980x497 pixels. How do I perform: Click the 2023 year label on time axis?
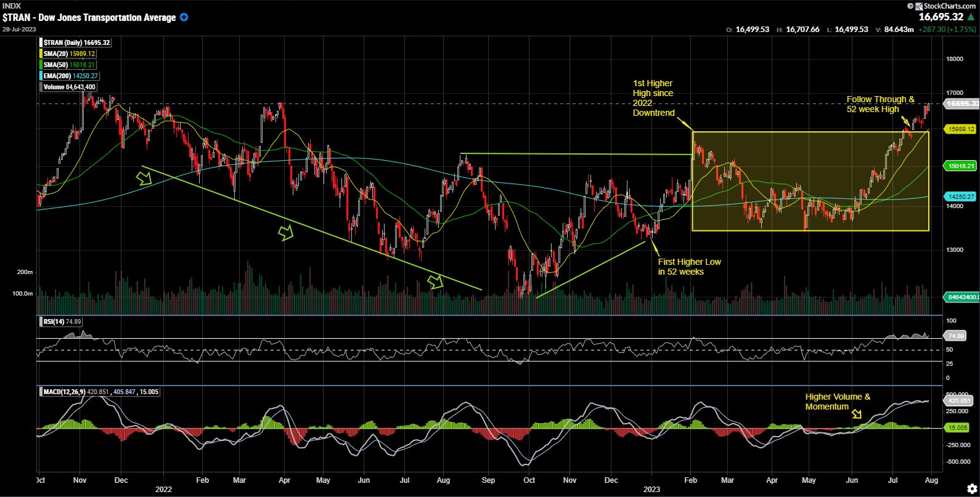tap(652, 490)
